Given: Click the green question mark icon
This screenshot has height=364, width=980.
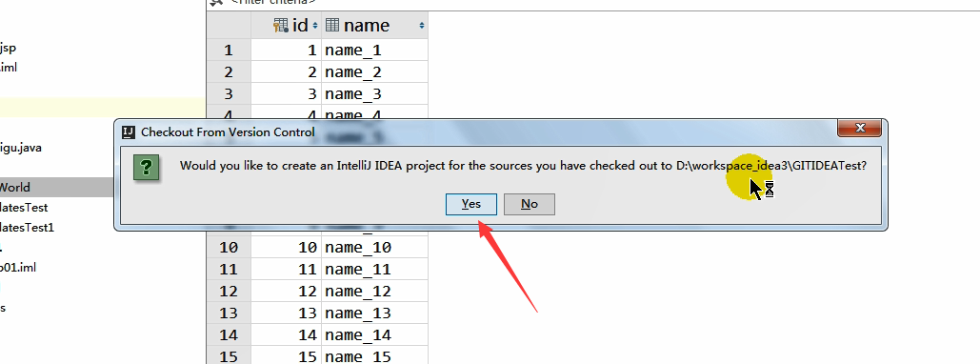Looking at the screenshot, I should 147,168.
